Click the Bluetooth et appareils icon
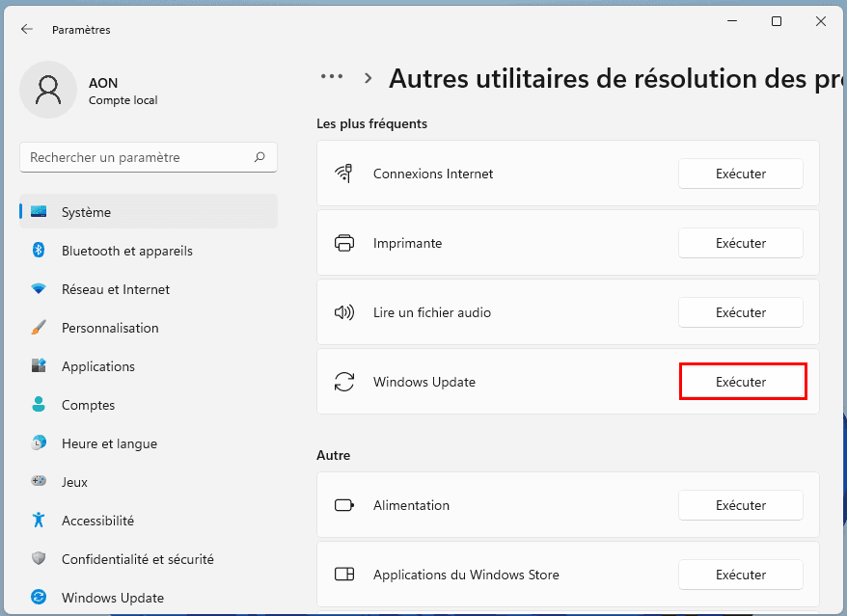 39,251
